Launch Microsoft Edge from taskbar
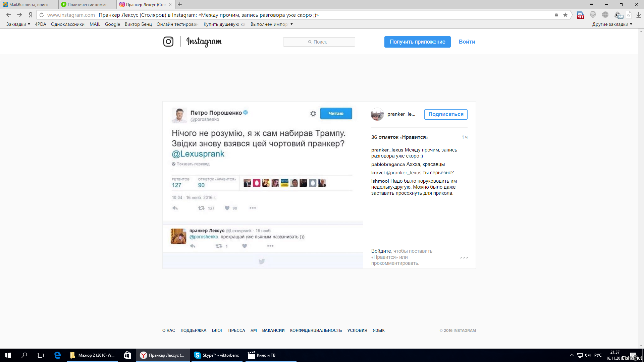The height and width of the screenshot is (362, 644). click(x=57, y=355)
